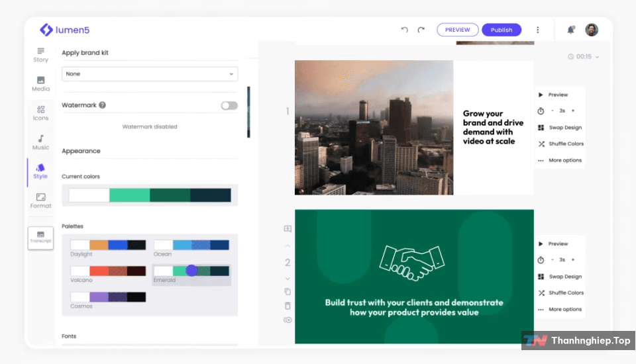Increase scene 1 duration with plus
The height and width of the screenshot is (364, 636).
(x=573, y=111)
